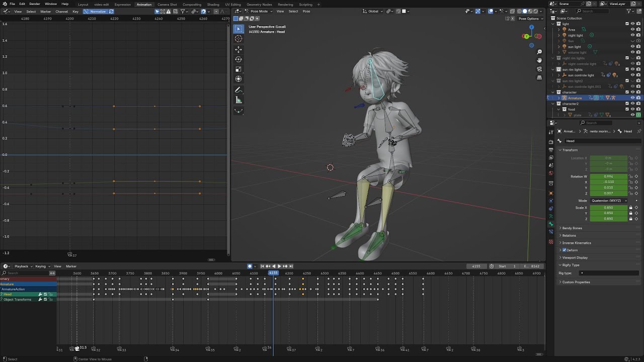Jump to the timeline end button
644x362 pixels.
pyautogui.click(x=291, y=266)
